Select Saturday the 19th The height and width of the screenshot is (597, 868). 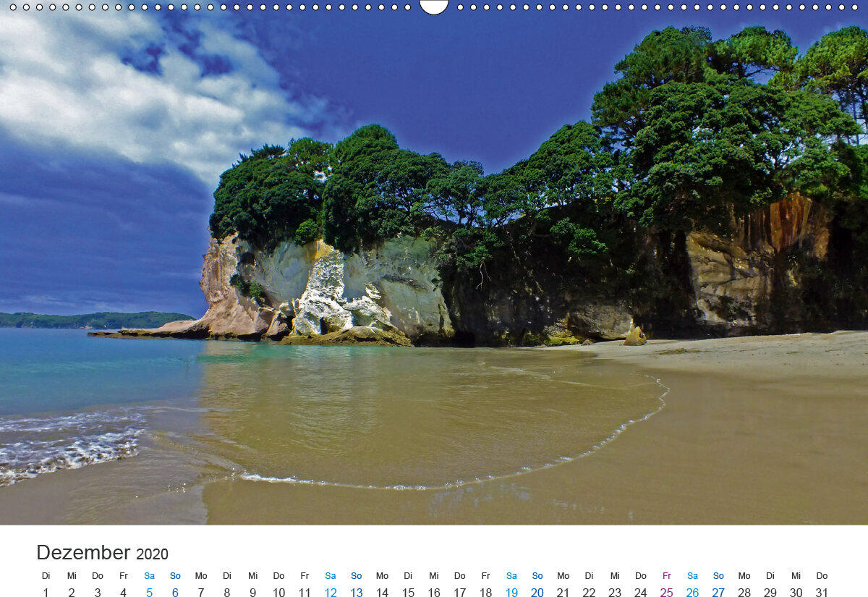click(511, 592)
